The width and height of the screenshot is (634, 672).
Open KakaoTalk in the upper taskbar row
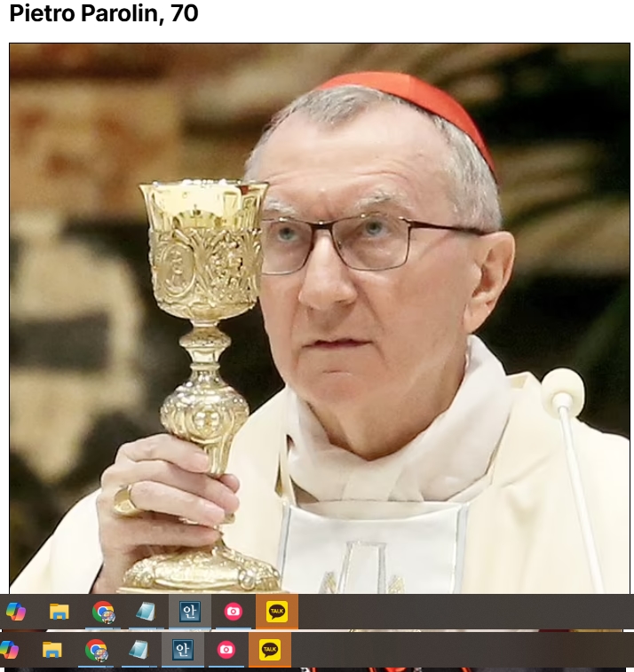point(277,612)
